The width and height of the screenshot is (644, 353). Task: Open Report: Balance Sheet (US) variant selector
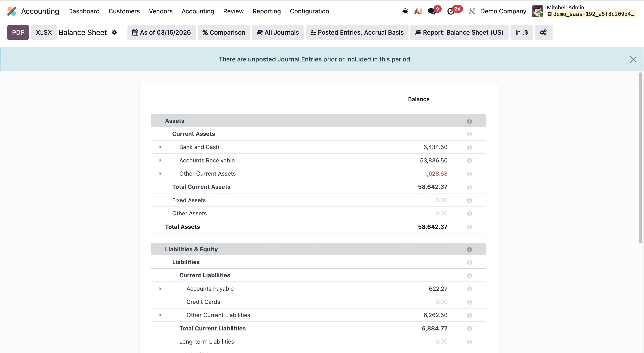[x=459, y=32]
